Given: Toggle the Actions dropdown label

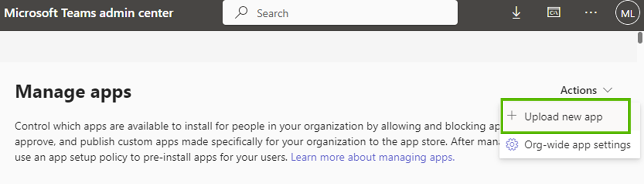Looking at the screenshot, I should pyautogui.click(x=578, y=90).
